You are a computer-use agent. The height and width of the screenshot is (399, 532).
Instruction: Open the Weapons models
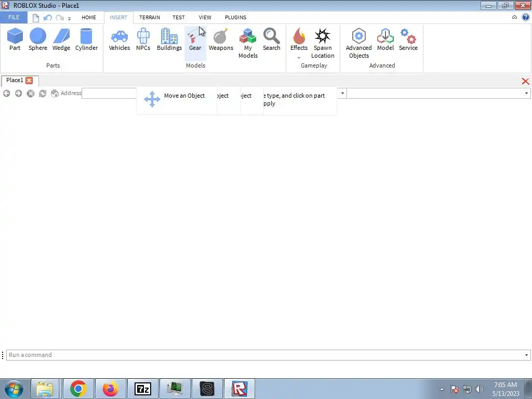221,39
